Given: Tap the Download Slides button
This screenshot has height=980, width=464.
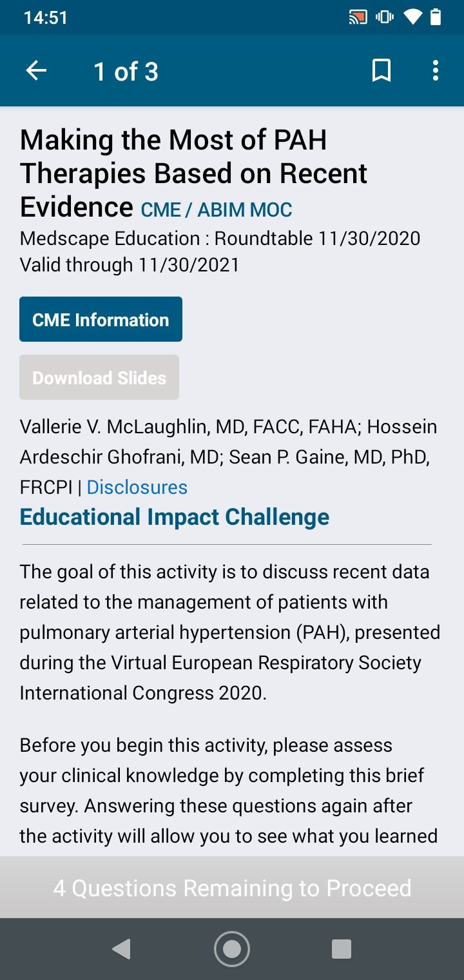Looking at the screenshot, I should pyautogui.click(x=99, y=378).
